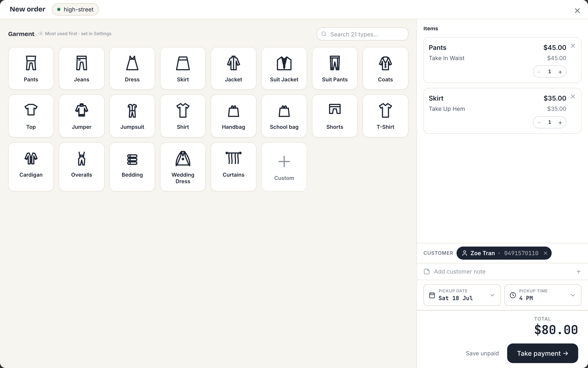This screenshot has height=368, width=588.
Task: Click the Take Up Hem line
Action: click(447, 109)
